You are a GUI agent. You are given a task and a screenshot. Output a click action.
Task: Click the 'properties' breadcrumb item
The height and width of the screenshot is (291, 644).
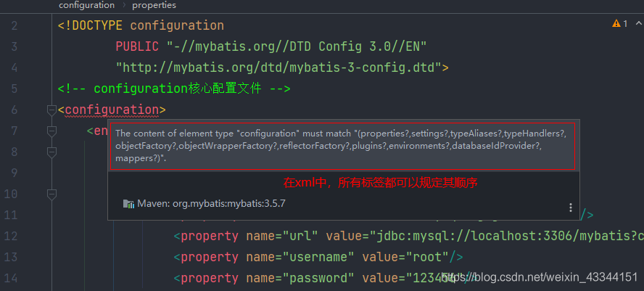tap(154, 5)
